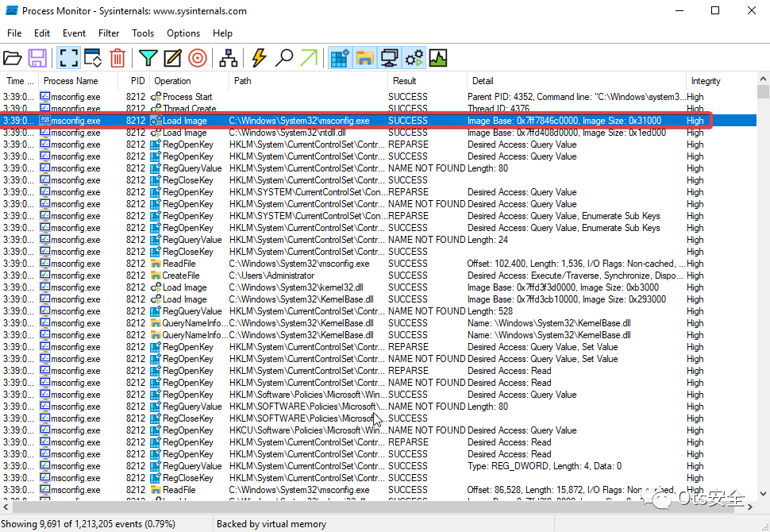Toggle autoscroll in the toolbar
770x532 pixels.
pyautogui.click(x=92, y=58)
